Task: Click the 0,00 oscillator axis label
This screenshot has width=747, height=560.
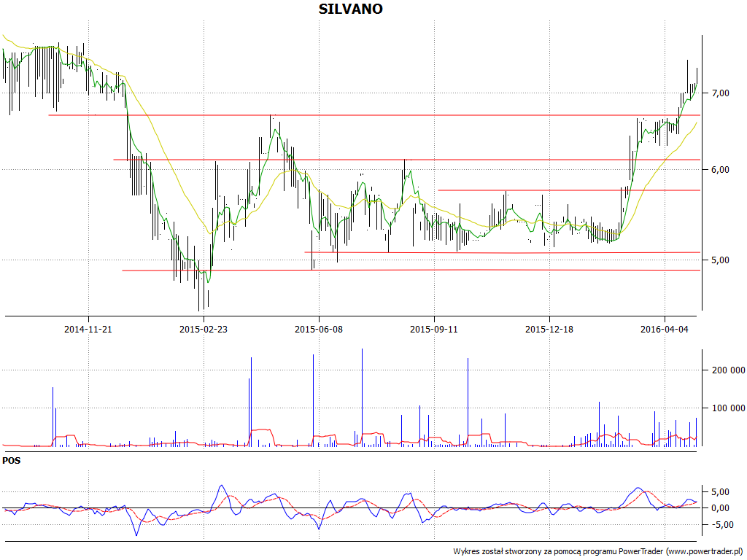Action: point(720,508)
